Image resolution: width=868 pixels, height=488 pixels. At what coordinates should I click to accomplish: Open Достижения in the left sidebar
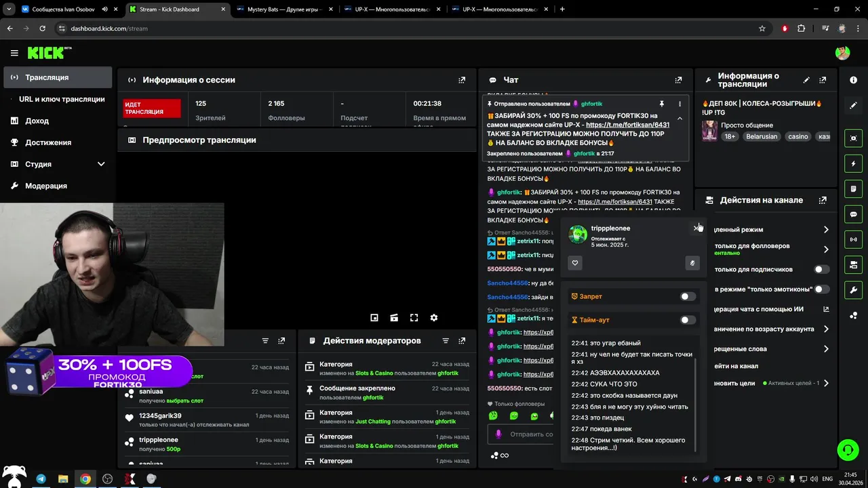[58, 142]
